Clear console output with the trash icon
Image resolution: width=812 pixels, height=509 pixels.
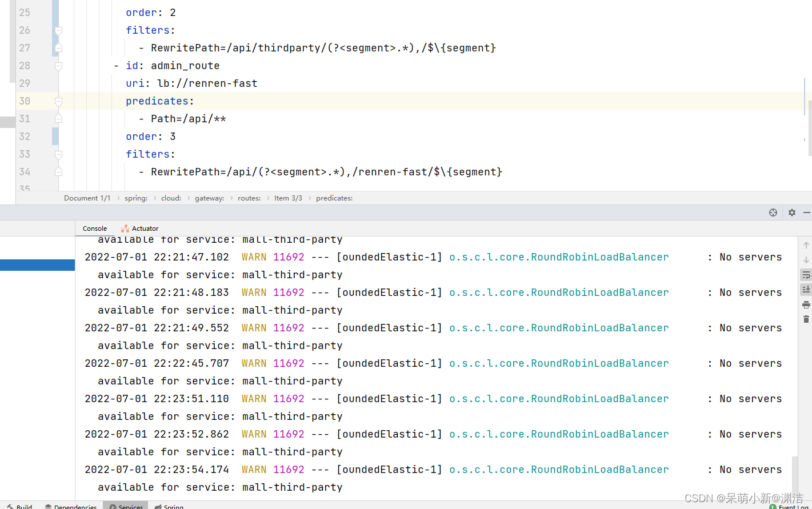pyautogui.click(x=806, y=319)
